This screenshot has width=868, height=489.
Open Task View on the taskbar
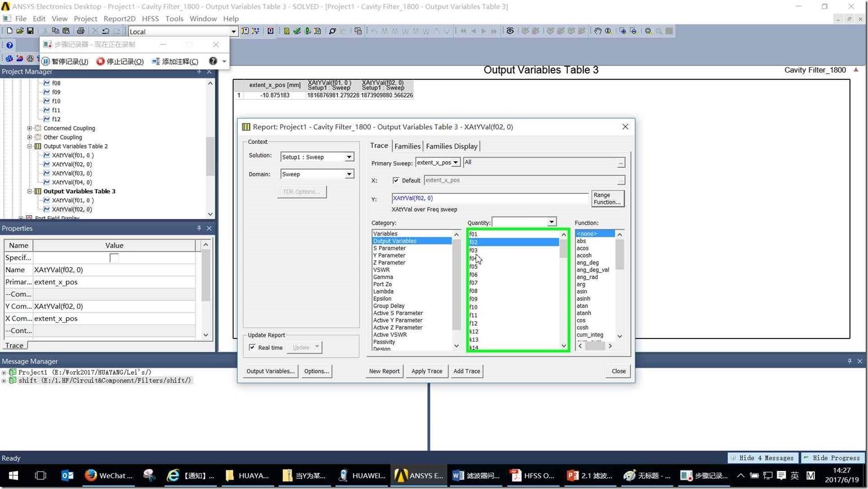tap(41, 475)
